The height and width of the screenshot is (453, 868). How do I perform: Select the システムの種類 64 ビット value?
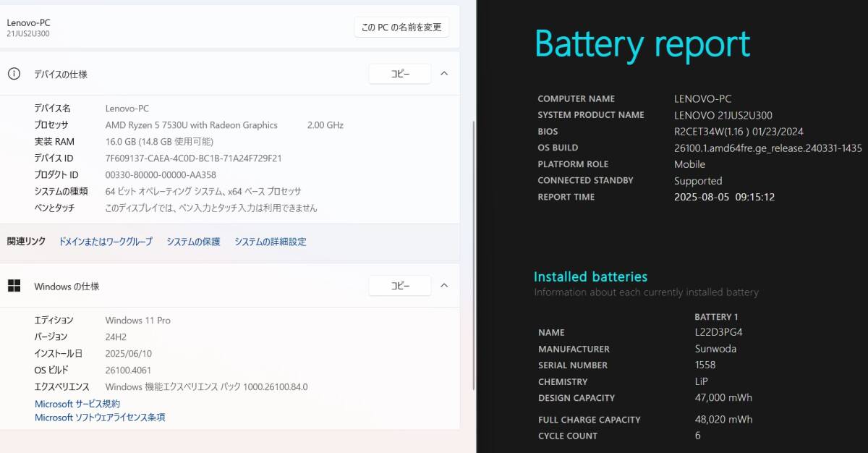point(203,192)
